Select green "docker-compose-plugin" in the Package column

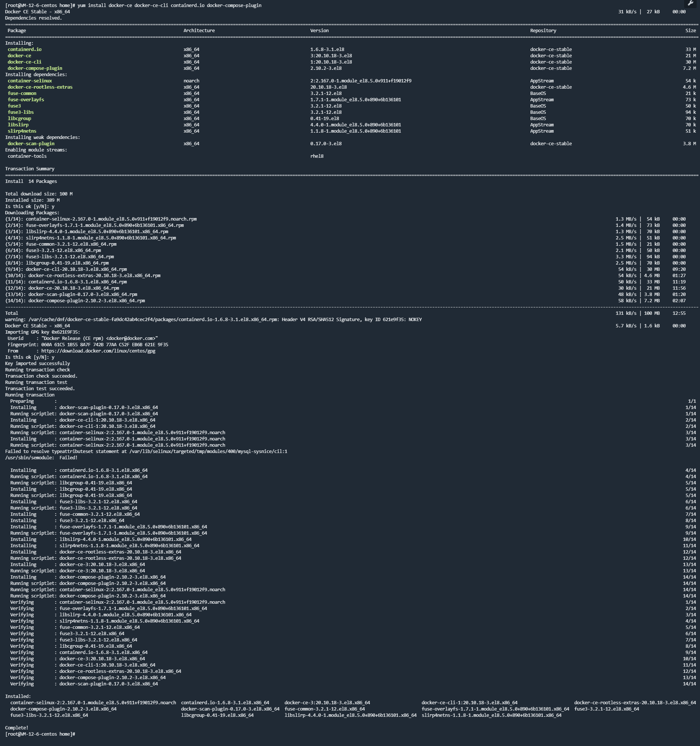tap(35, 68)
